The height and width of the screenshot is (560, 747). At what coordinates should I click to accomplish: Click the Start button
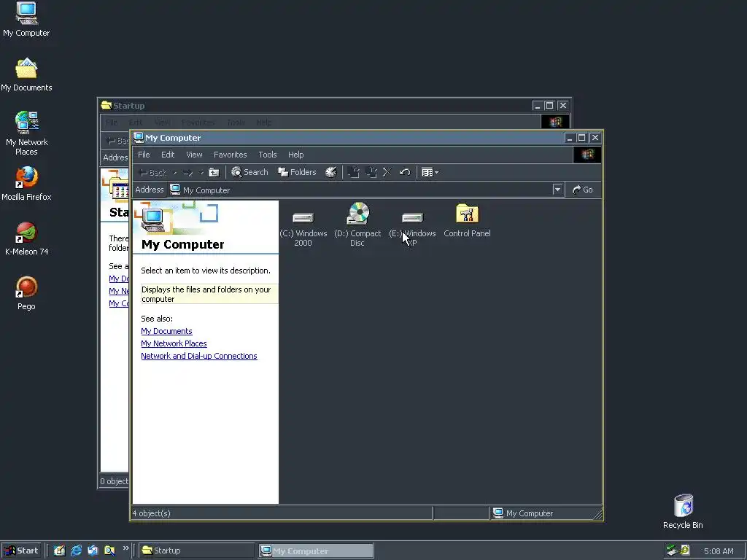pyautogui.click(x=21, y=551)
